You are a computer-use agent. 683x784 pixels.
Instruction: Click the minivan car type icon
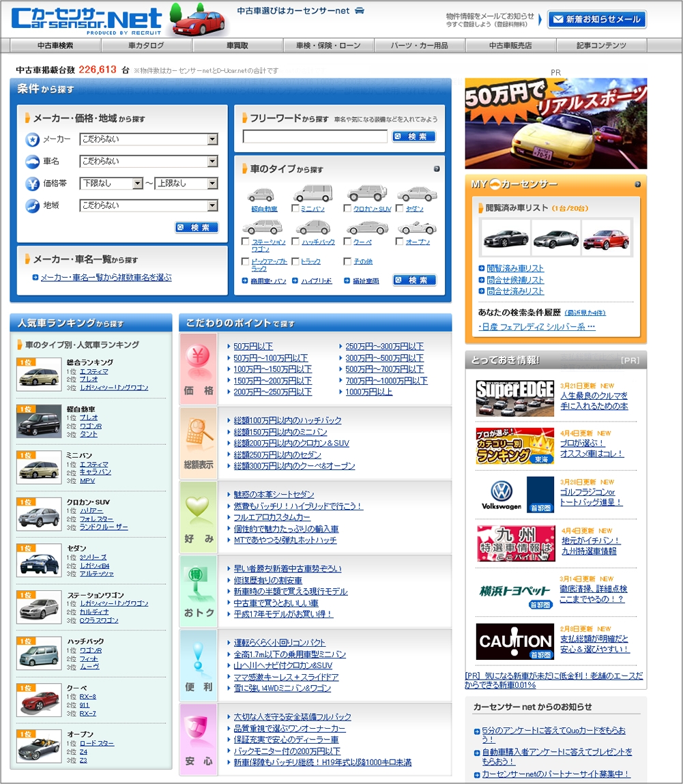pos(313,193)
